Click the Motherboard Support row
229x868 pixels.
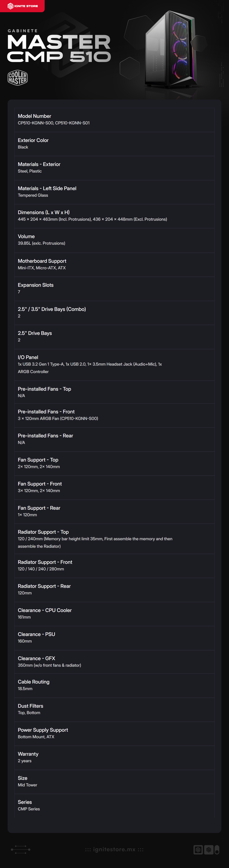114,264
